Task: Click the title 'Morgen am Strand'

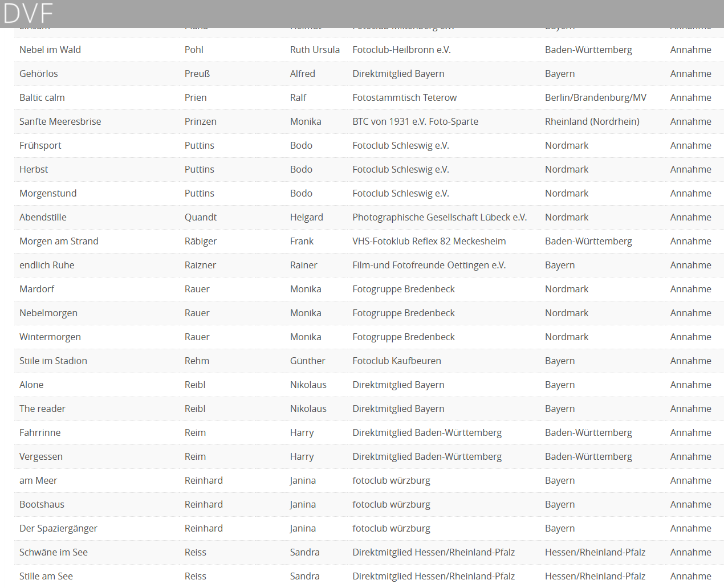Action: coord(59,241)
